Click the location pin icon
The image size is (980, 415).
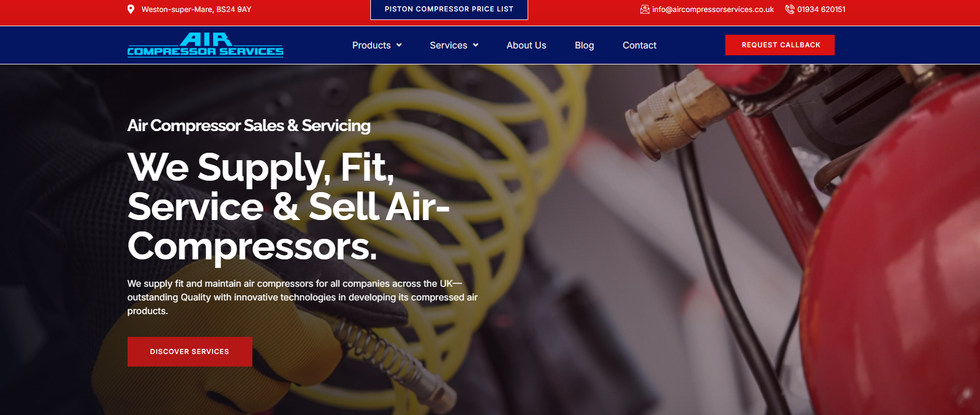pos(131,9)
